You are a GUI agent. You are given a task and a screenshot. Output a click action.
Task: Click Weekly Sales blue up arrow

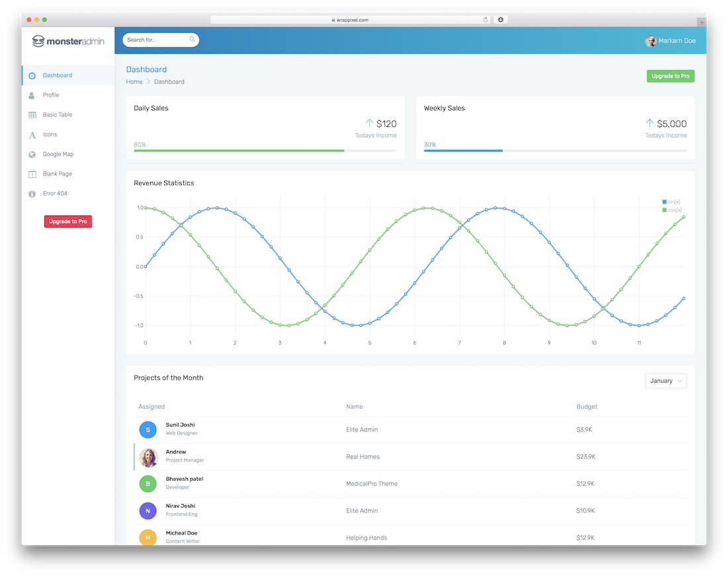point(649,123)
